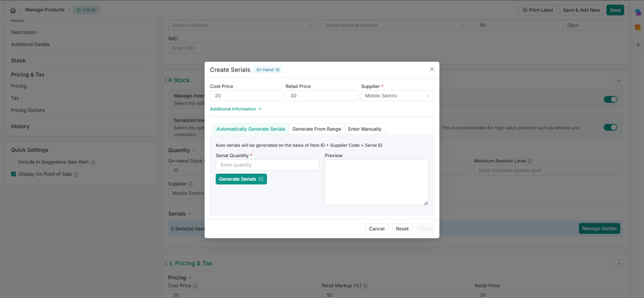Open Manage Products breadcrumb link

click(45, 10)
